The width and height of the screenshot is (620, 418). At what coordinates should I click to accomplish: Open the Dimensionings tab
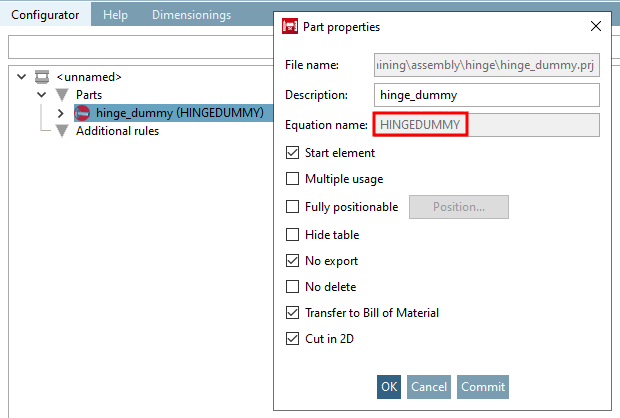point(191,15)
